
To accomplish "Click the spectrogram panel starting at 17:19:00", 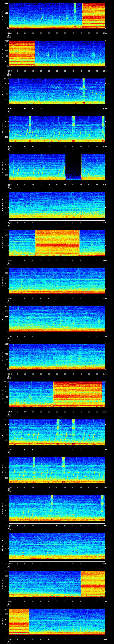I will [x=57, y=205].
